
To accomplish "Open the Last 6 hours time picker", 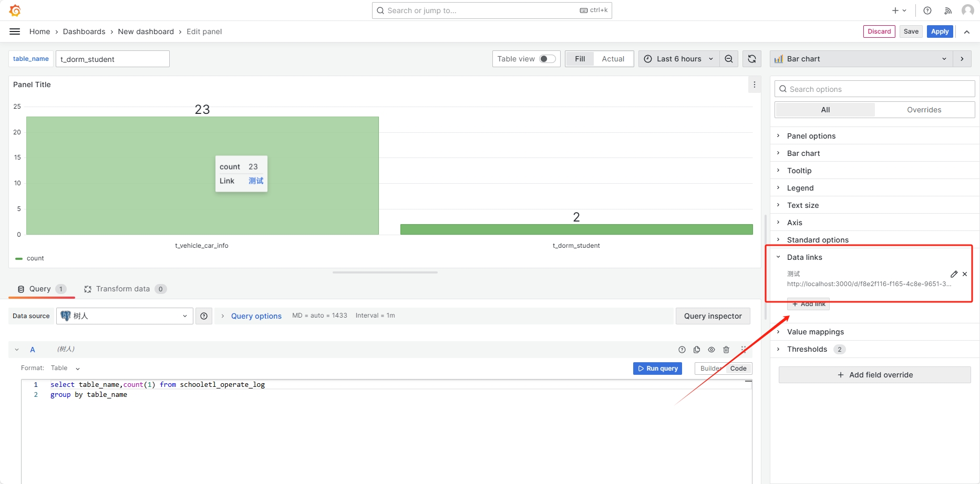I will pos(678,59).
